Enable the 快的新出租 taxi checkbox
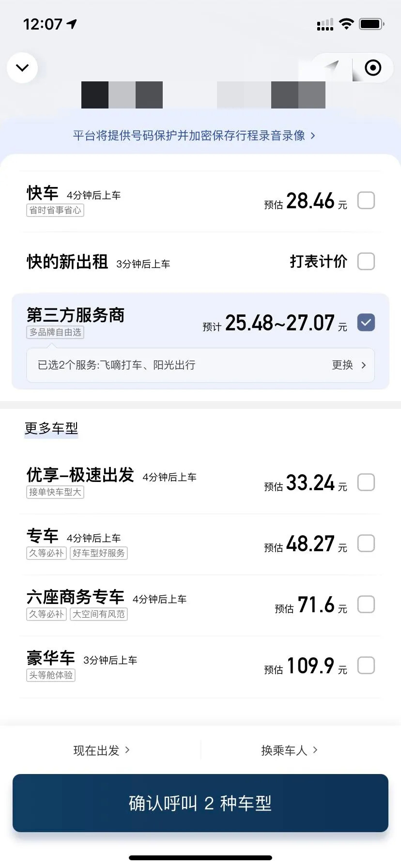The width and height of the screenshot is (401, 868). [366, 262]
